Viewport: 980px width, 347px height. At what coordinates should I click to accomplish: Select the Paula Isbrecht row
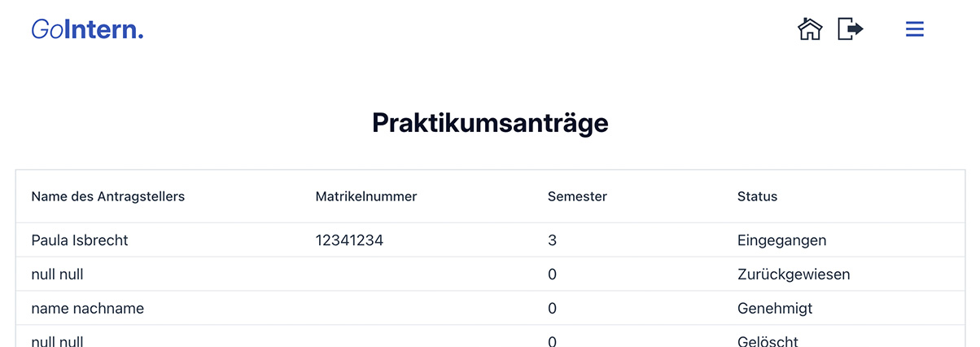[80, 240]
